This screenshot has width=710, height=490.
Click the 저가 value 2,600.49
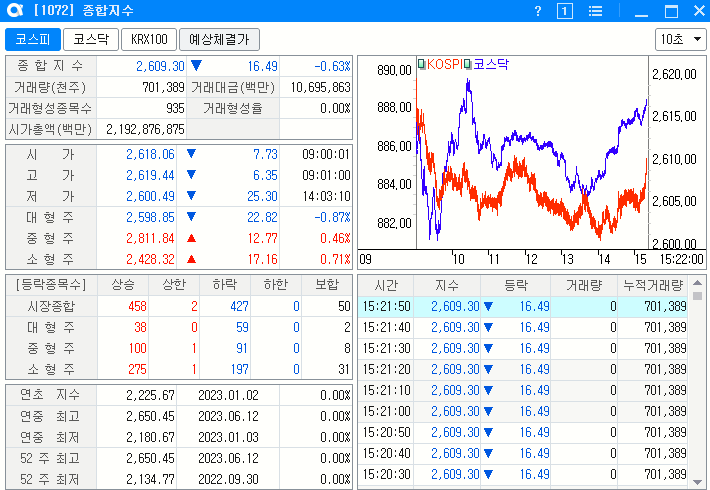[150, 197]
